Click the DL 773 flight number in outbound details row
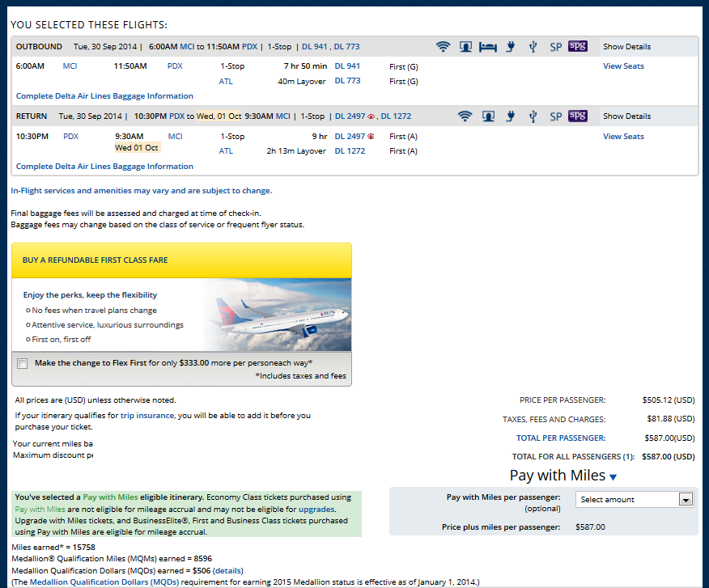 tap(347, 81)
